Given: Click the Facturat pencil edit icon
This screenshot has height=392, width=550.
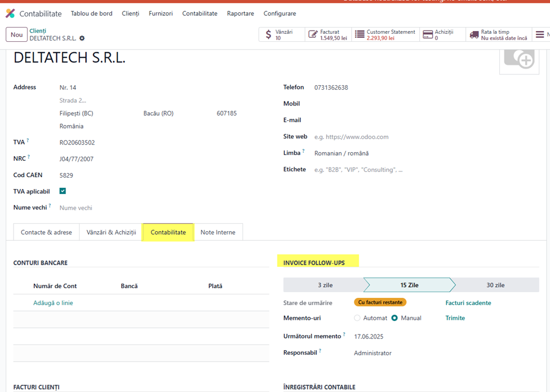Looking at the screenshot, I should point(313,34).
